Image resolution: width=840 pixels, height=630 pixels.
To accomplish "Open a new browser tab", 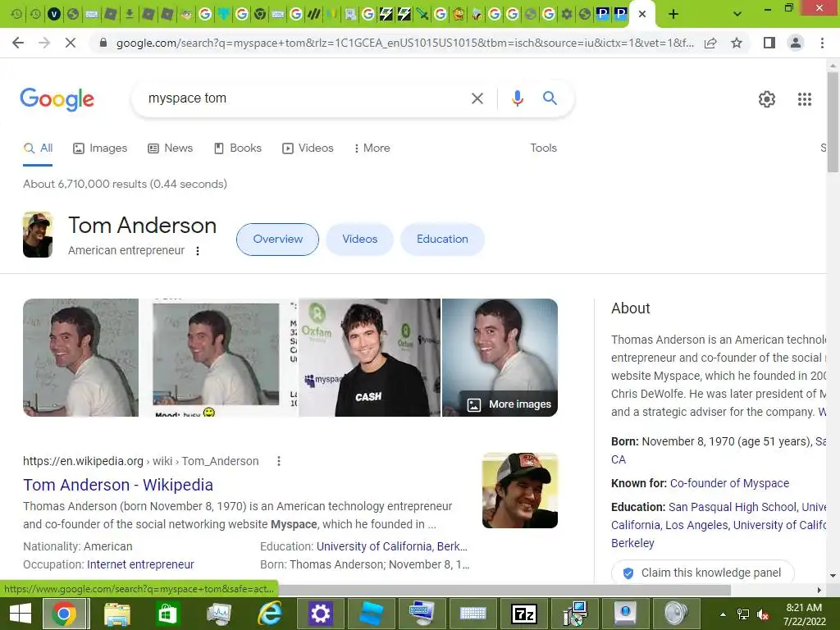I will coord(673,14).
